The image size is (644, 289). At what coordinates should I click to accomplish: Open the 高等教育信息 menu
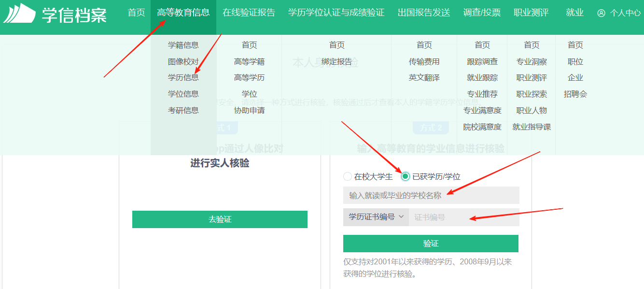183,13
